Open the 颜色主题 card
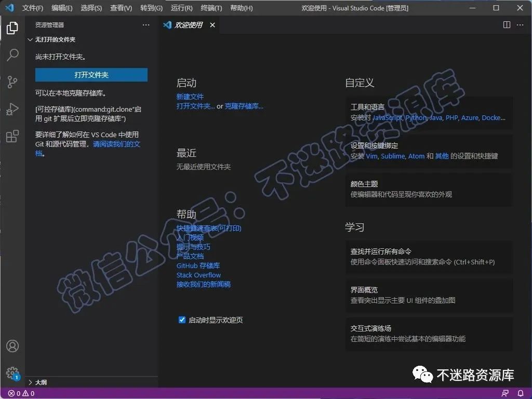 (429, 189)
